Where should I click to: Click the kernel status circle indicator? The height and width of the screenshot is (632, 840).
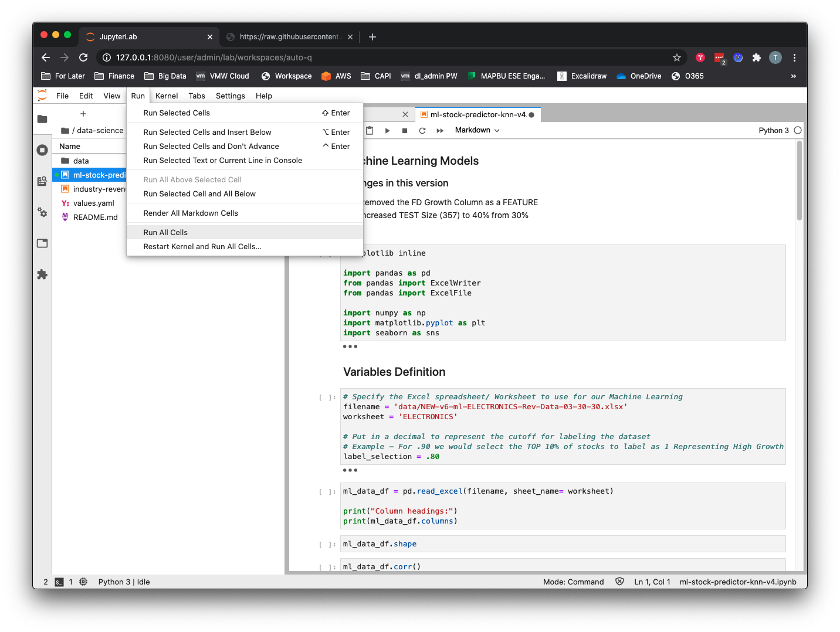[x=798, y=130]
